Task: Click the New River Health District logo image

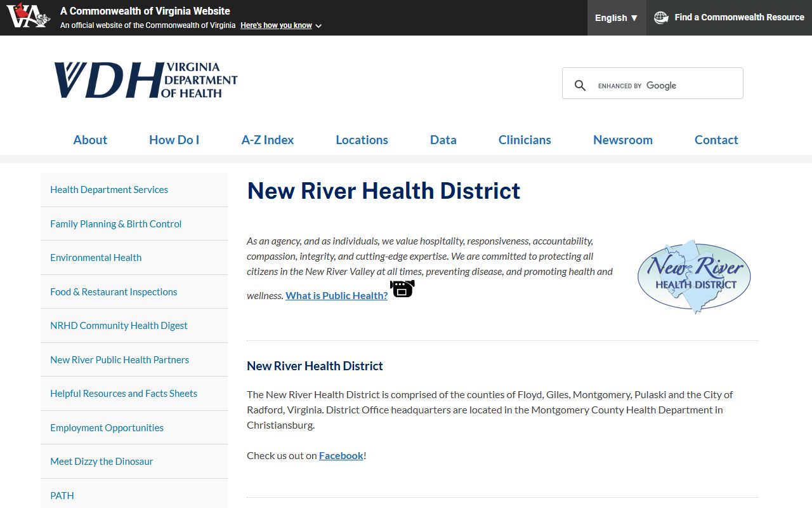Action: coord(694,277)
